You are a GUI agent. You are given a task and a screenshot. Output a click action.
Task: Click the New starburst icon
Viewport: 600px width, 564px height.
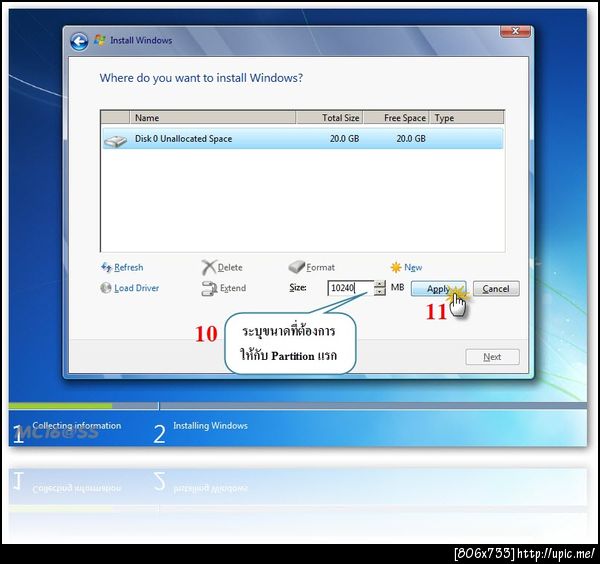point(396,267)
